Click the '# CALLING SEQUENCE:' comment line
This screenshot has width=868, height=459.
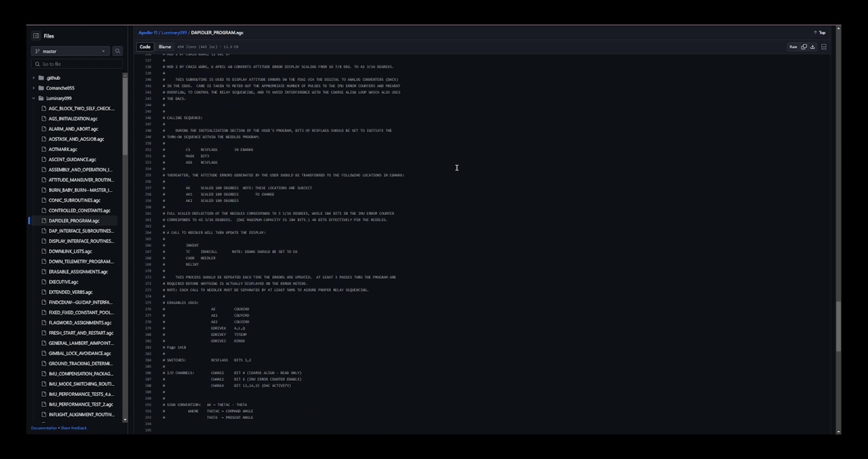coord(182,118)
